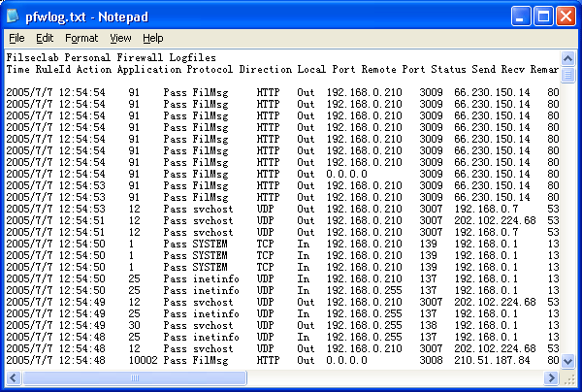This screenshot has width=582, height=392.
Task: Click the horizontal scrollbar right arrow
Action: click(552, 376)
